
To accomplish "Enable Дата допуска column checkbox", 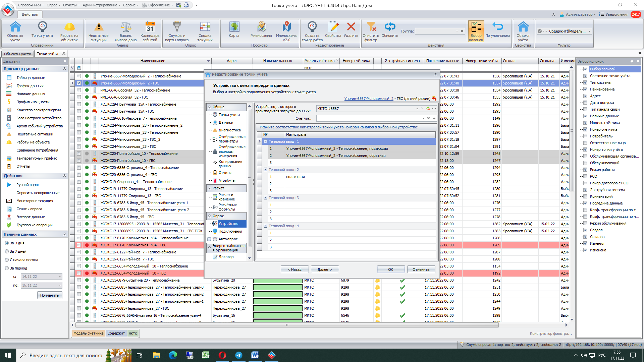I will tap(585, 103).
